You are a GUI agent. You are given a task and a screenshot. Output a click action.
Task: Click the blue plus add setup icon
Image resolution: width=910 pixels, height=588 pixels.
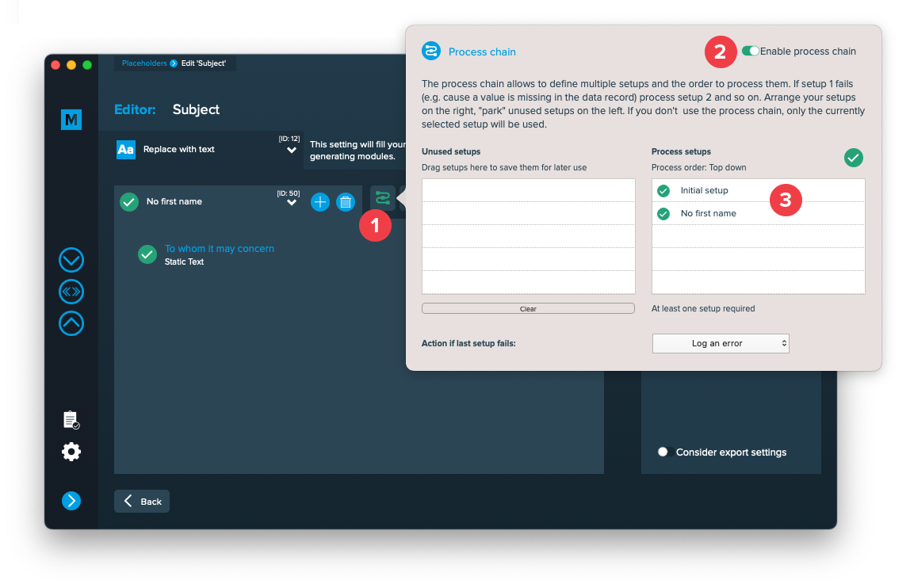(x=320, y=202)
